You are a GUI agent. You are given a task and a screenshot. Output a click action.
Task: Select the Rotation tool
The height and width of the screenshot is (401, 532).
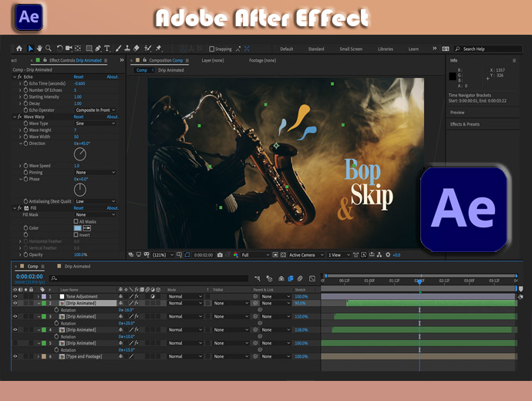click(59, 49)
